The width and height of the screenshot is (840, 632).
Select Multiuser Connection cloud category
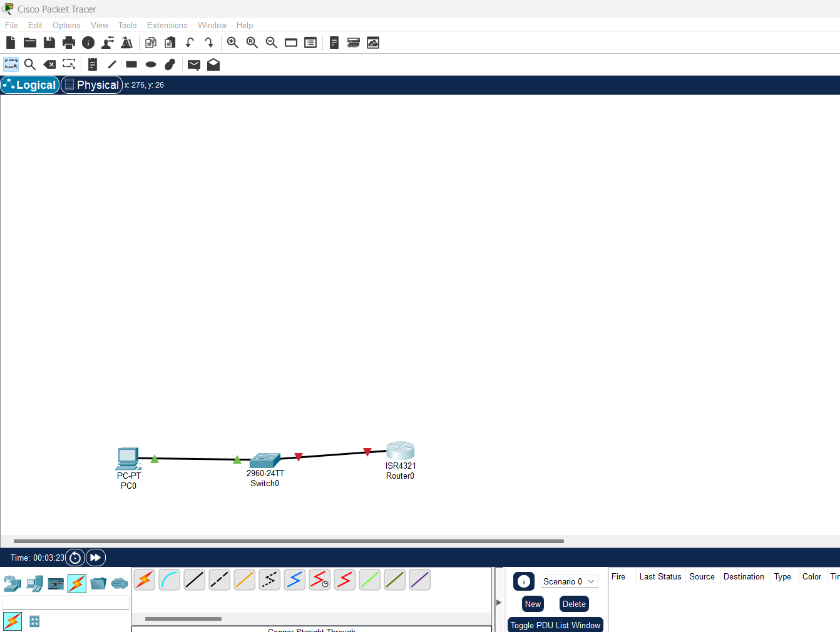120,584
